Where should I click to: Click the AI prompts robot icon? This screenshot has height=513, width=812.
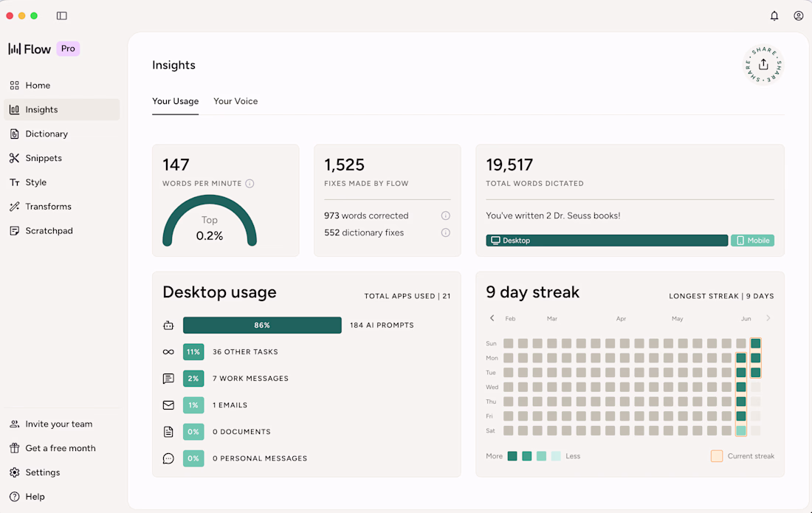tap(168, 325)
